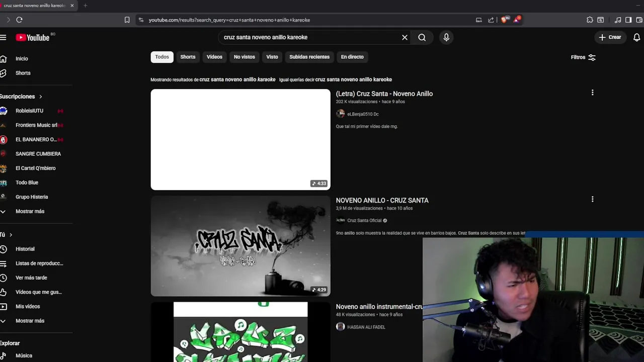644x362 pixels.
Task: Open RobleisIUTU subscription channel
Action: point(29,111)
